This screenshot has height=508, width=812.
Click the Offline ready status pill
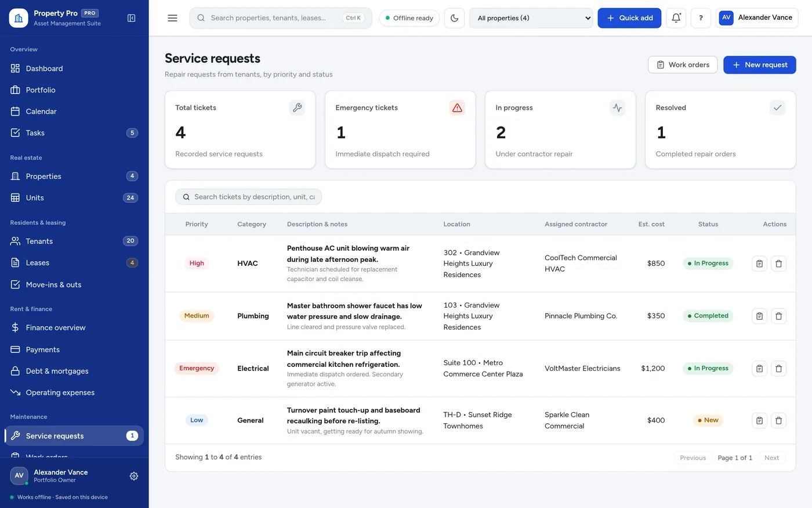tap(409, 18)
